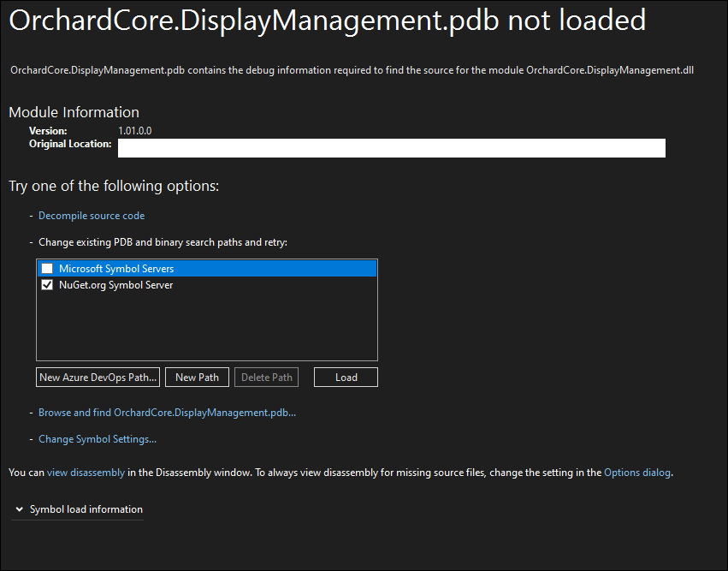This screenshot has height=571, width=728.
Task: Click the Symbol load information chevron icon
Action: pyautogui.click(x=18, y=509)
